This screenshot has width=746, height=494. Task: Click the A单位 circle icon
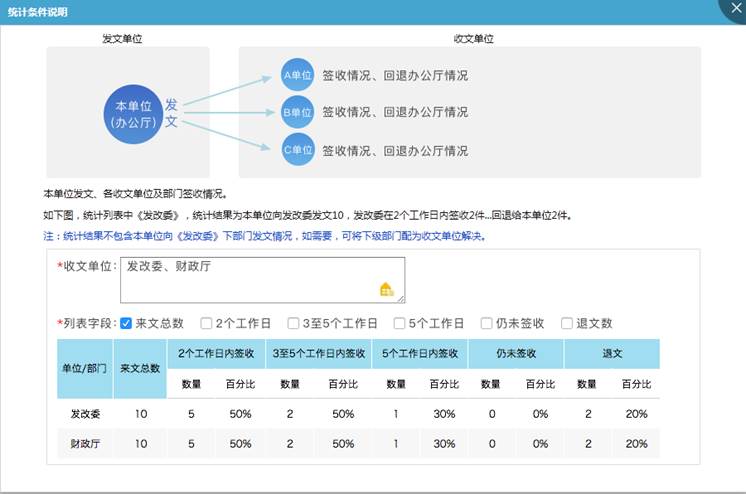tap(298, 75)
